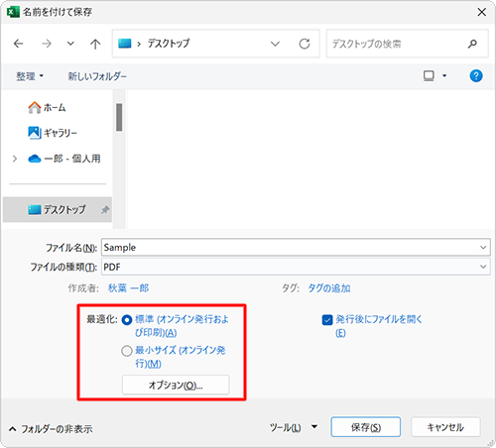Refresh the Desktop folder view
This screenshot has width=496, height=448.
tap(305, 44)
